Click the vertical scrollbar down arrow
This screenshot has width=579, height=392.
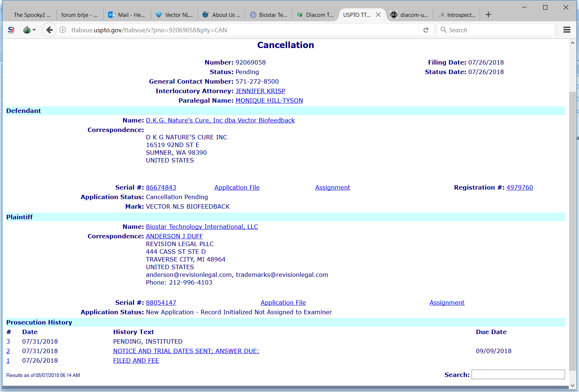click(572, 385)
